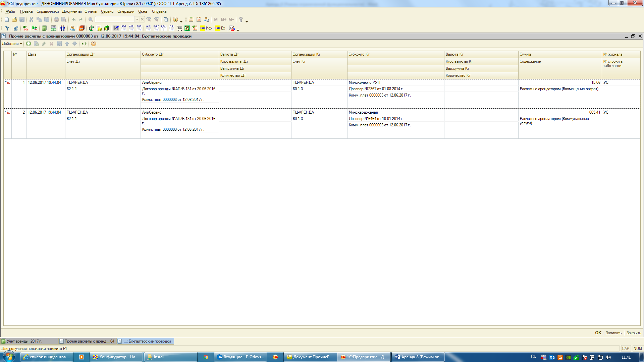Click the Дт/Кт journal entries icon

point(25,28)
